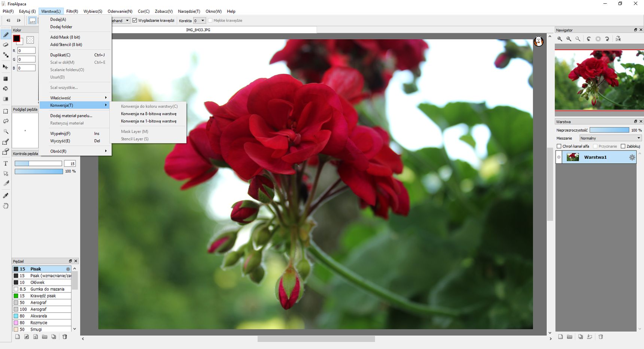The width and height of the screenshot is (644, 349).
Task: Open Mieszanie blend mode dropdown
Action: coord(610,138)
